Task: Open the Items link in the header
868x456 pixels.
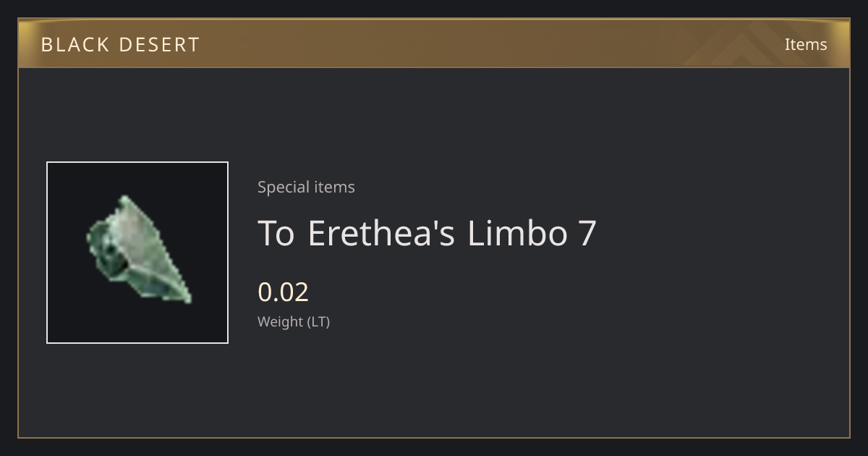Action: [806, 44]
